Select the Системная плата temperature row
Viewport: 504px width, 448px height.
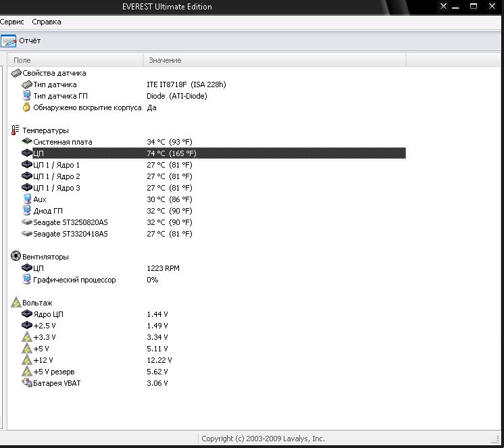click(x=62, y=142)
